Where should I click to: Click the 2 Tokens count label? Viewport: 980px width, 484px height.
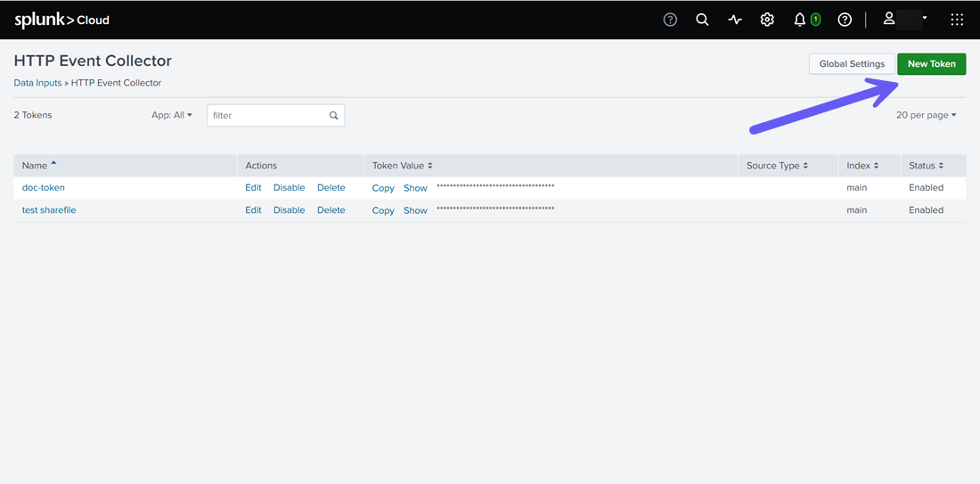click(x=32, y=115)
